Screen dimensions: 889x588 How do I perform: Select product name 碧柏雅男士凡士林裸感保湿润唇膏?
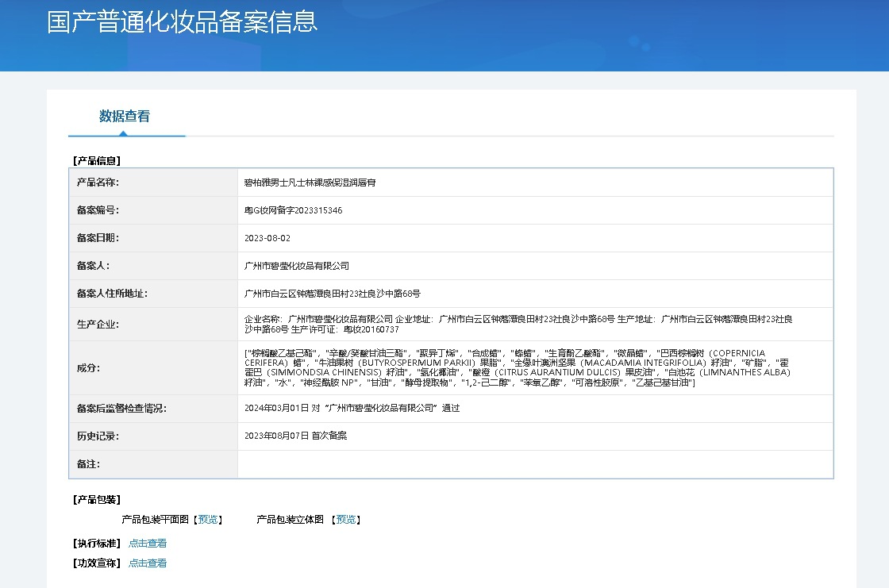coord(310,183)
